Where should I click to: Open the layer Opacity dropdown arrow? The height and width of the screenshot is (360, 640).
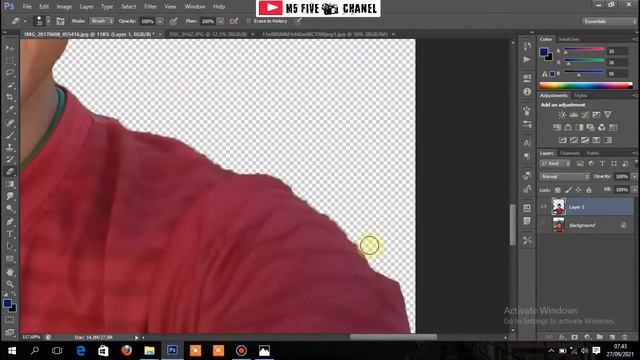click(x=634, y=176)
